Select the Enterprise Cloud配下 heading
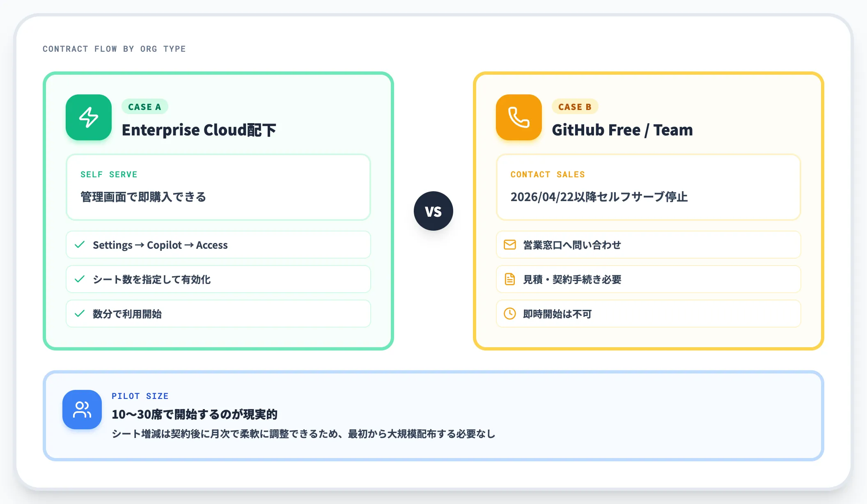This screenshot has width=867, height=504. tap(199, 130)
